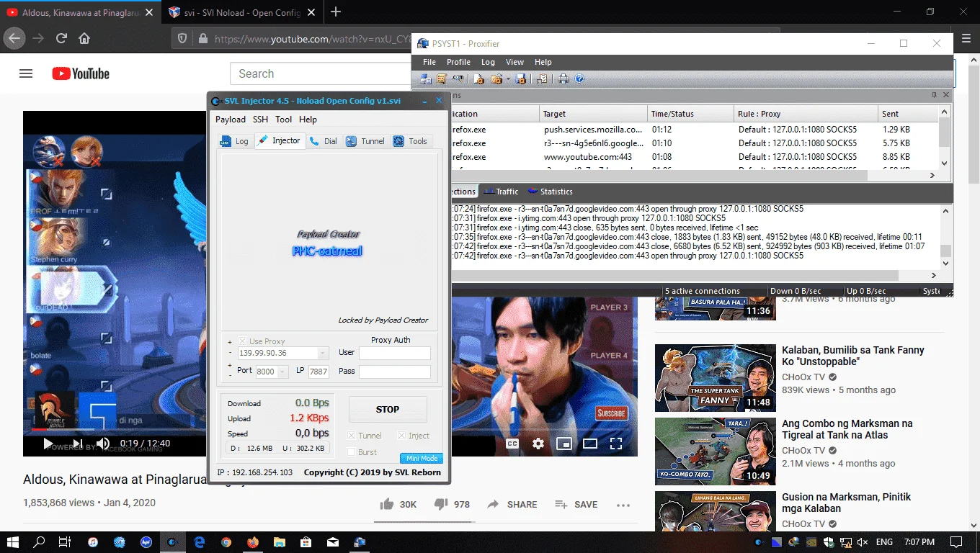Open Windows Start menu
The width and height of the screenshot is (980, 553).
click(13, 541)
